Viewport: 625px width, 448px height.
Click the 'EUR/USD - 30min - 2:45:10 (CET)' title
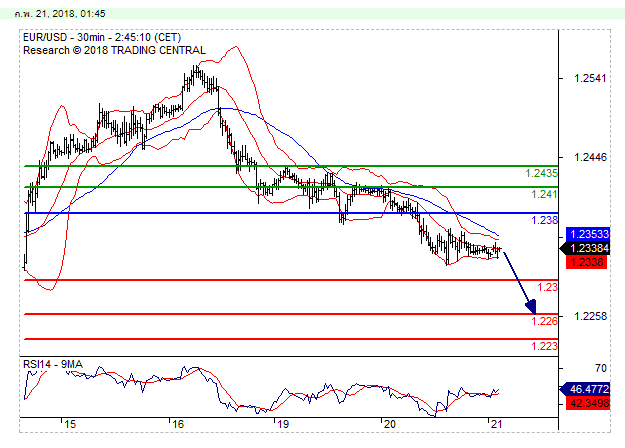(102, 37)
